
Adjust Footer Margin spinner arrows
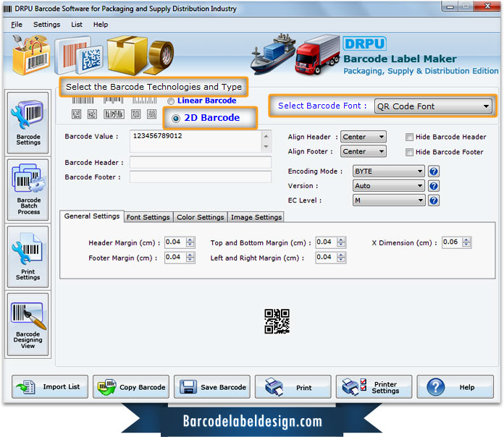(190, 257)
